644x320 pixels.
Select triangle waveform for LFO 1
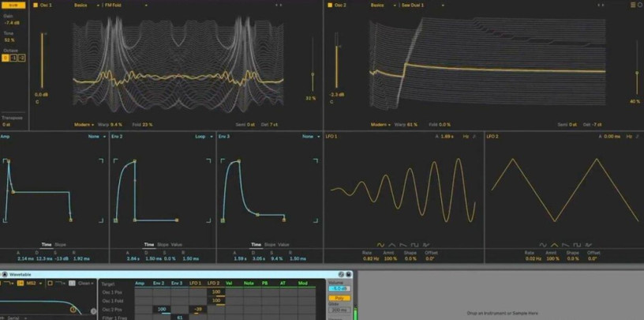tap(391, 245)
